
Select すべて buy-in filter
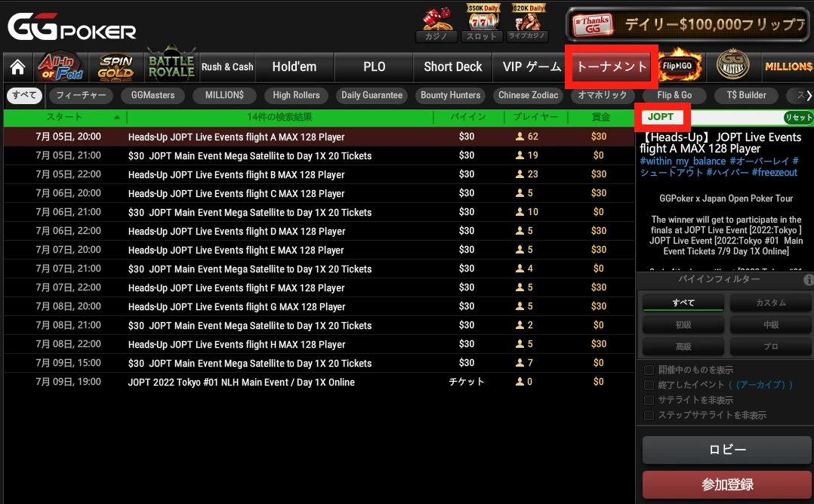(x=683, y=303)
